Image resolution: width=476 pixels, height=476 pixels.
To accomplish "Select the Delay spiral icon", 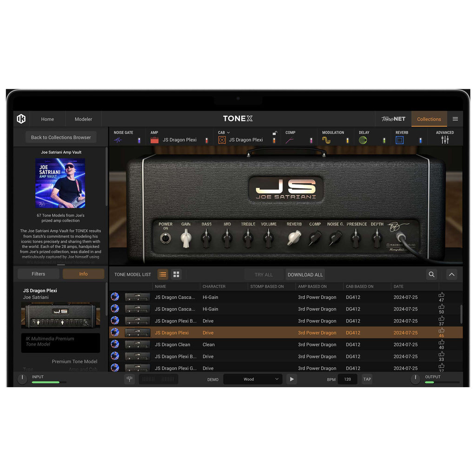I will coord(363,140).
